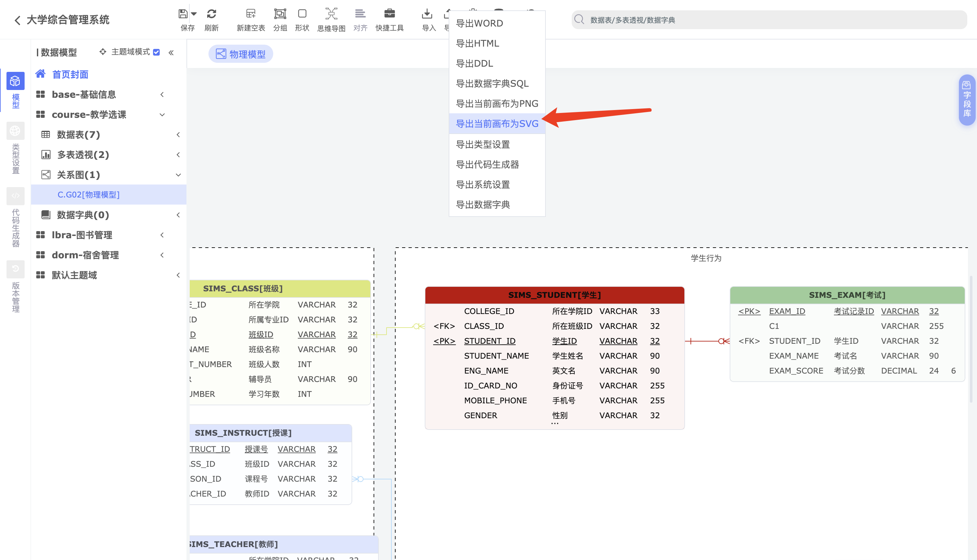Collapse the data model panel double-chevron
The width and height of the screenshot is (977, 560).
point(171,52)
